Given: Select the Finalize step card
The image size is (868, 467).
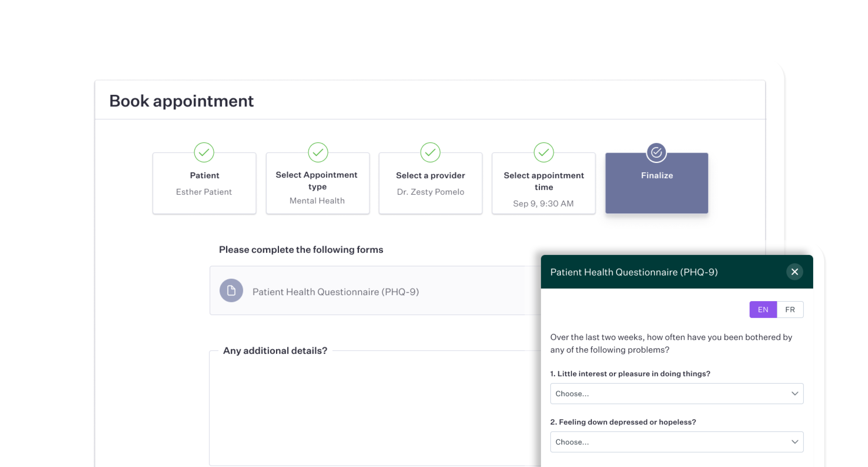Looking at the screenshot, I should [x=657, y=183].
